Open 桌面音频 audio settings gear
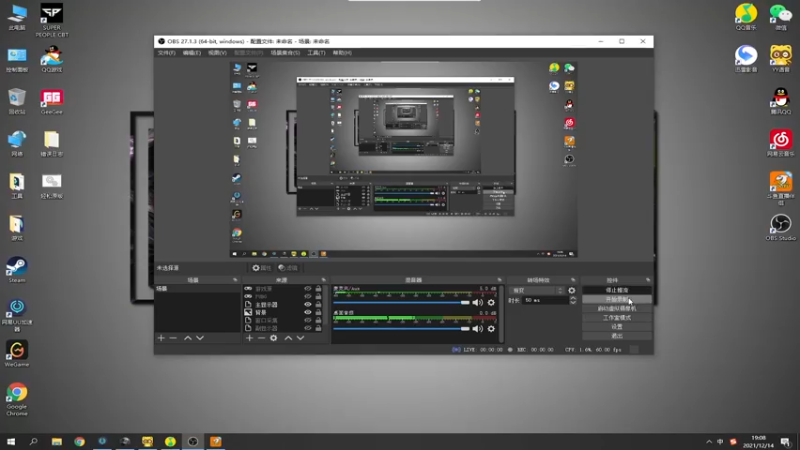The width and height of the screenshot is (800, 450). pos(491,329)
